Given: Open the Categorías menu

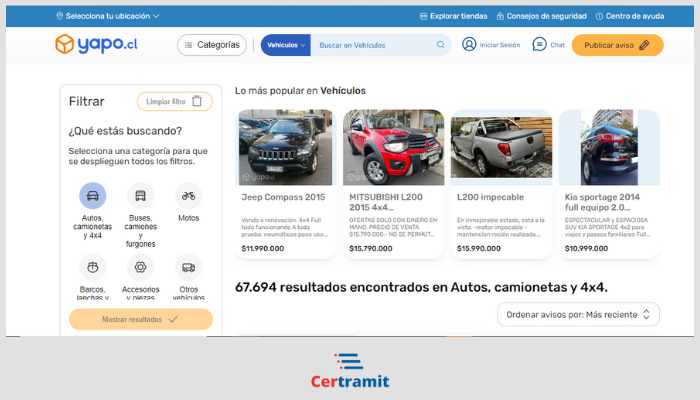Looking at the screenshot, I should click(212, 45).
